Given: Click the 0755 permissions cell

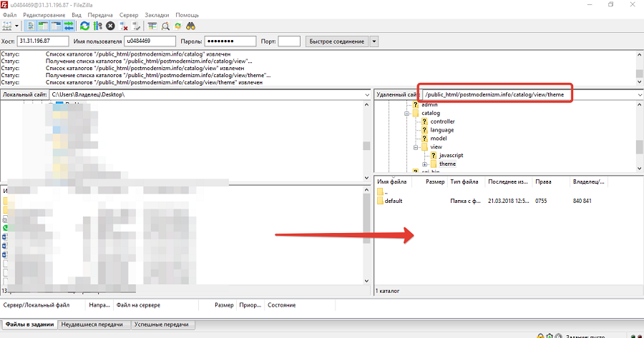Looking at the screenshot, I should click(x=541, y=201).
